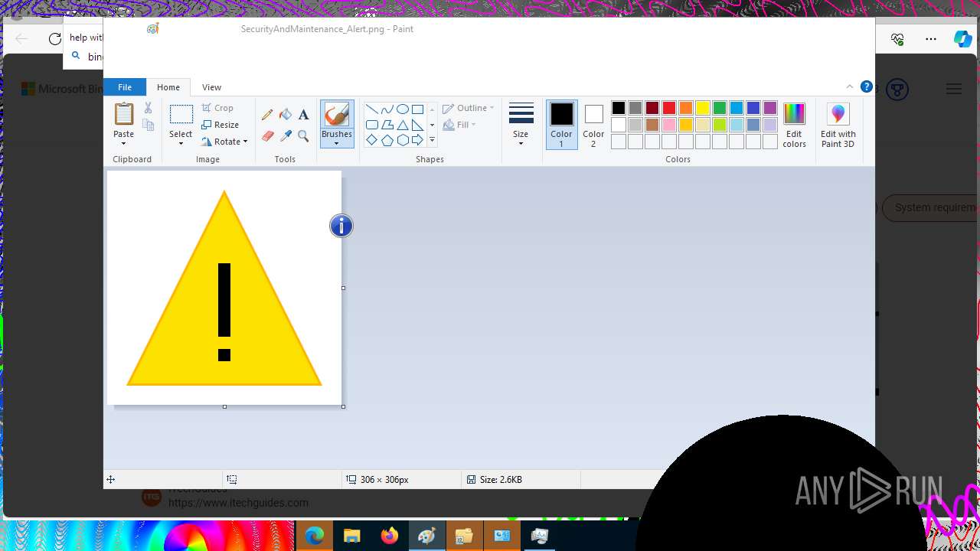Choose the Oval shape
The height and width of the screenshot is (551, 980).
click(x=402, y=109)
